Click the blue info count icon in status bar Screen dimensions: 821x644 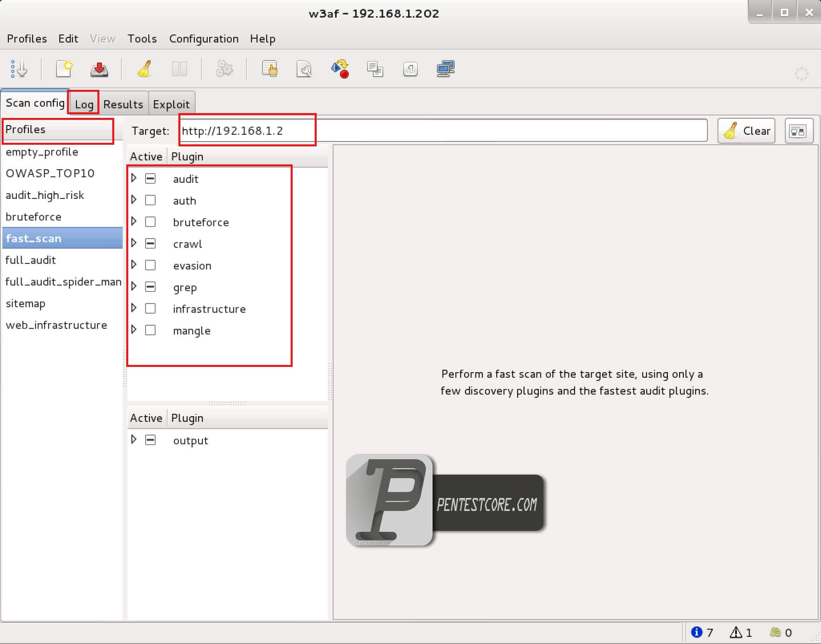pyautogui.click(x=697, y=632)
